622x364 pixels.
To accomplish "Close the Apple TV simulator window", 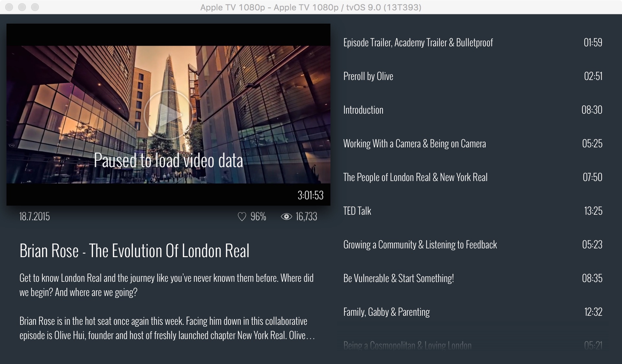I will coord(9,7).
